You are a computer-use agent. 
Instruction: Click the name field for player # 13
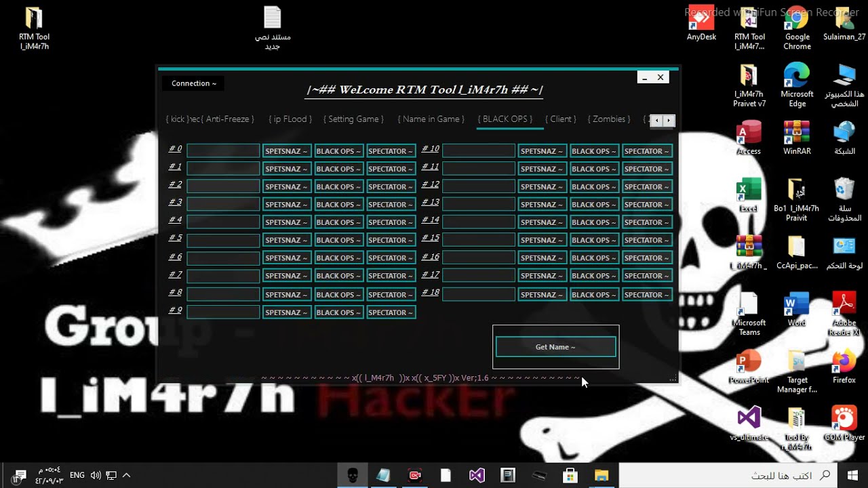click(479, 203)
